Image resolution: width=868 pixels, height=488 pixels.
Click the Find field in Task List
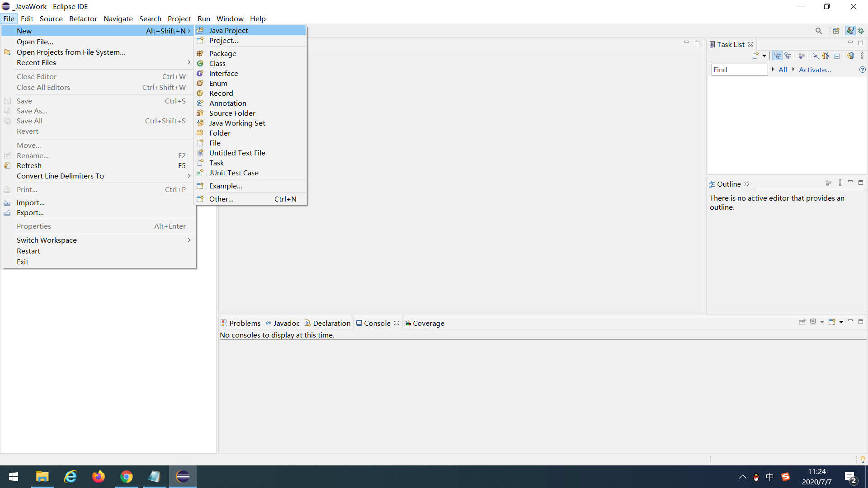coord(740,70)
